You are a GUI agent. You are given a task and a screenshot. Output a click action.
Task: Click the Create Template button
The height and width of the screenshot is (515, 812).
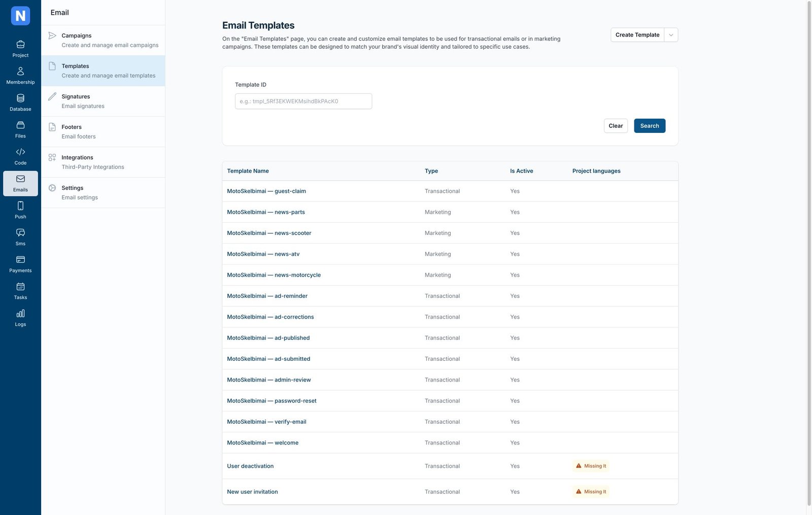point(637,35)
